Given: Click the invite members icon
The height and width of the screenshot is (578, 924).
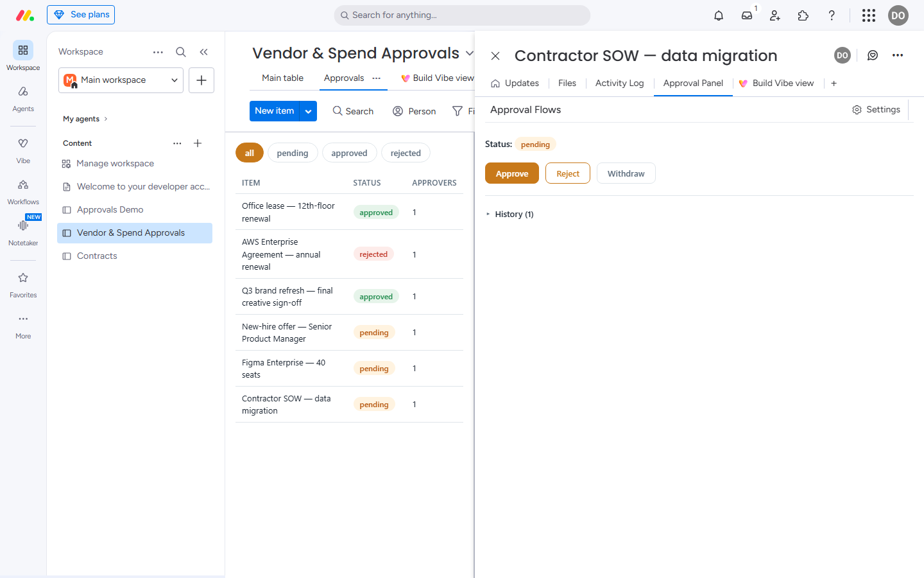Looking at the screenshot, I should [775, 15].
